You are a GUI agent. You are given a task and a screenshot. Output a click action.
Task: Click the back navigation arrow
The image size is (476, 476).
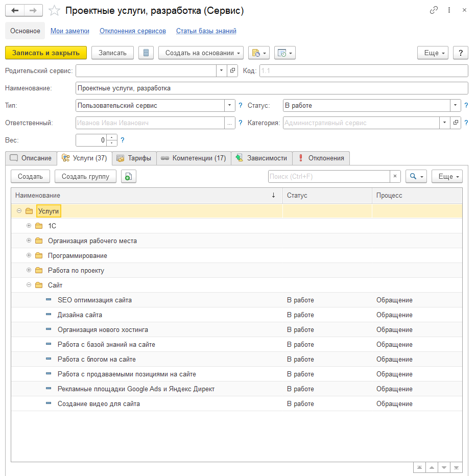point(15,10)
